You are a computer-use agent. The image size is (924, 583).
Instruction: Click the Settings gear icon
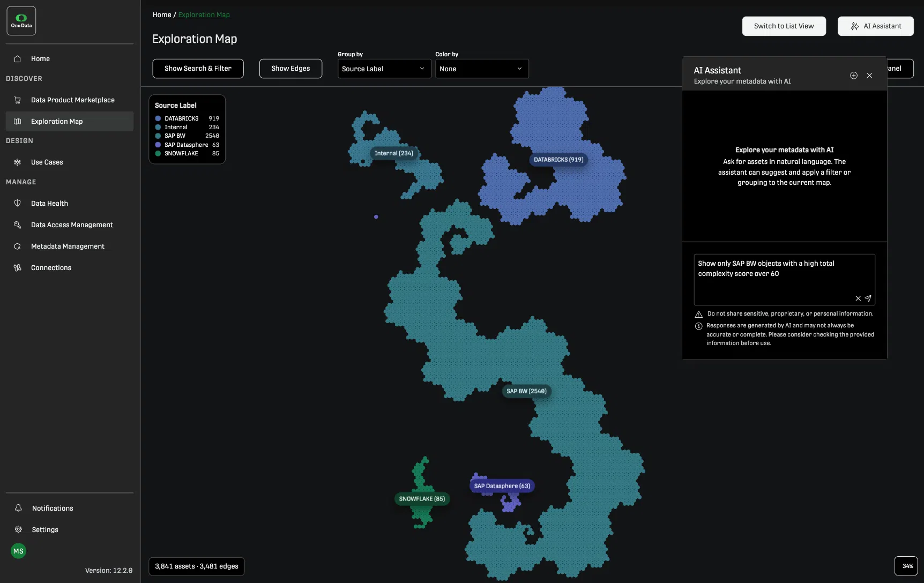tap(18, 529)
